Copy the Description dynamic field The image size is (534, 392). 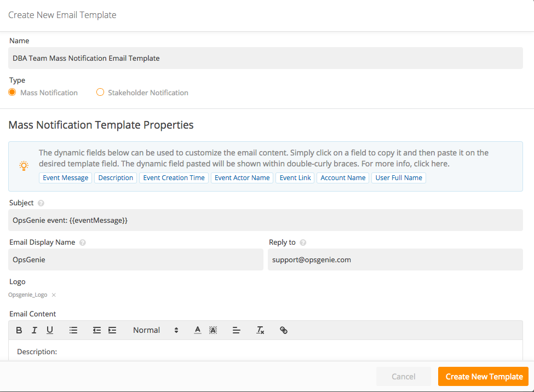pos(116,178)
